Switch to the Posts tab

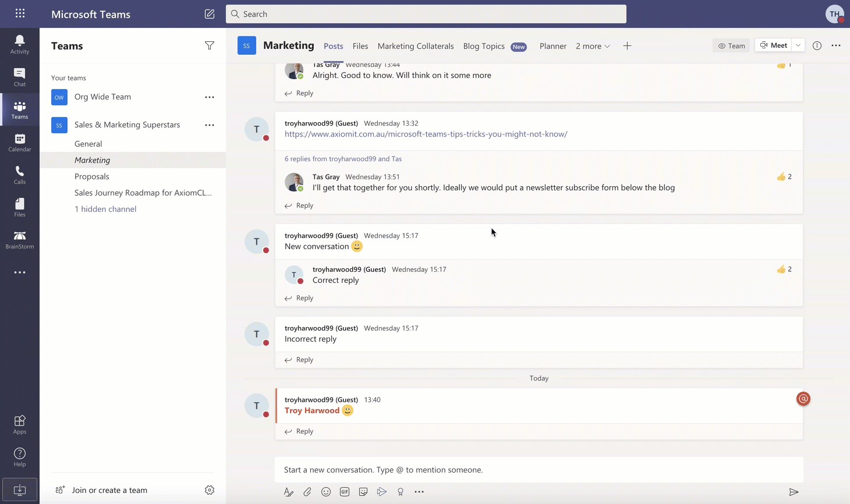(333, 46)
